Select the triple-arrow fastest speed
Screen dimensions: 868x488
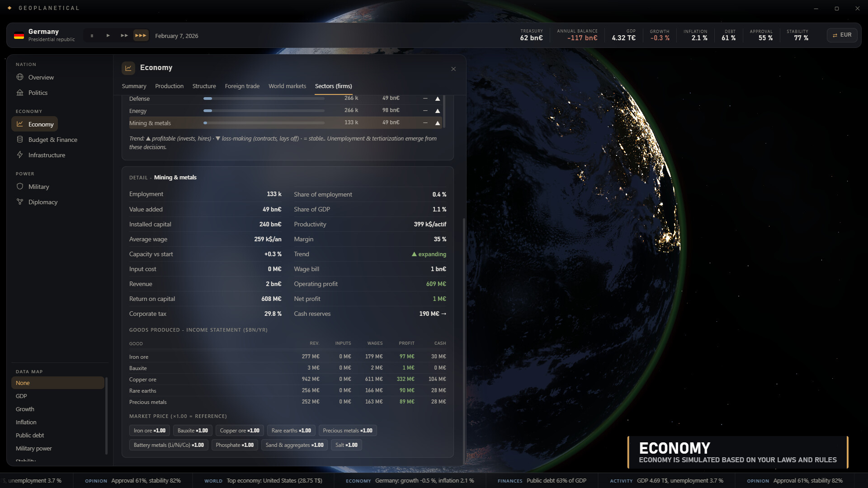tap(141, 36)
